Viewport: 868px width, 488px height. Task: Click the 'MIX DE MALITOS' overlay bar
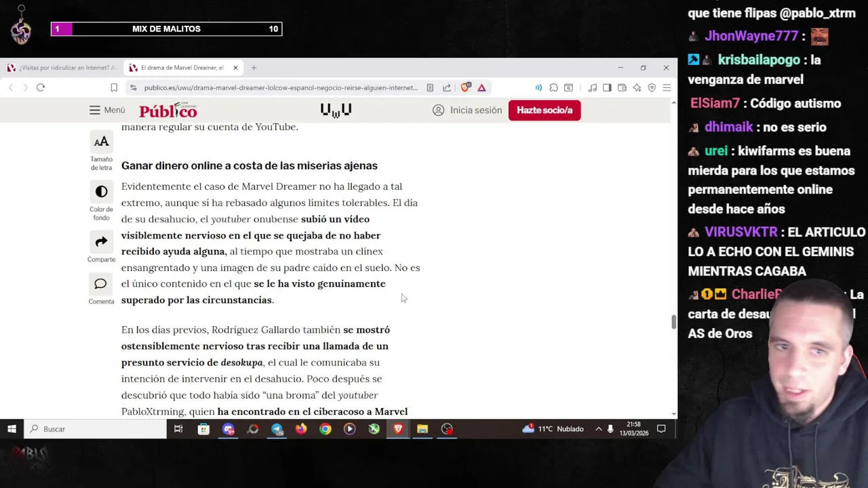(x=166, y=28)
